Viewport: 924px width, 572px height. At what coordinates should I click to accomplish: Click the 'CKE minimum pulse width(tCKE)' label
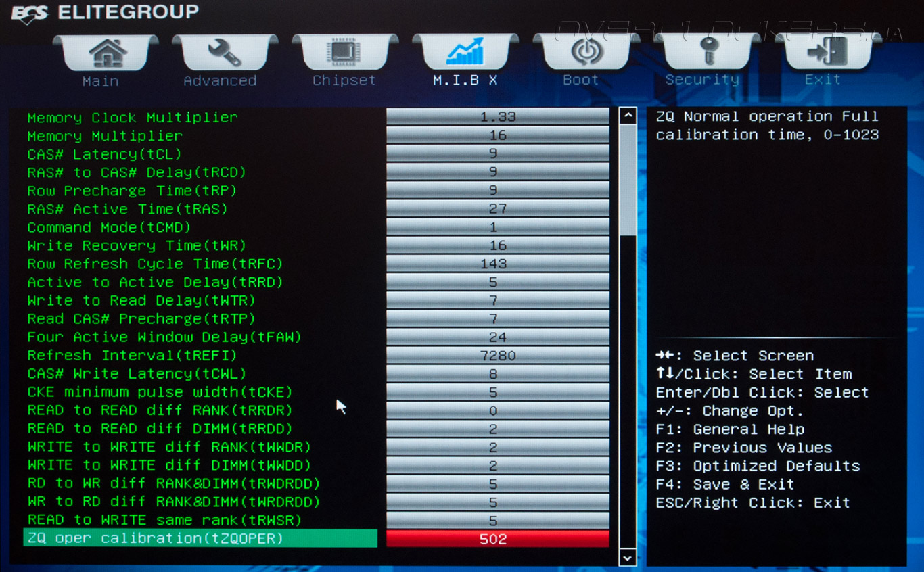[160, 392]
